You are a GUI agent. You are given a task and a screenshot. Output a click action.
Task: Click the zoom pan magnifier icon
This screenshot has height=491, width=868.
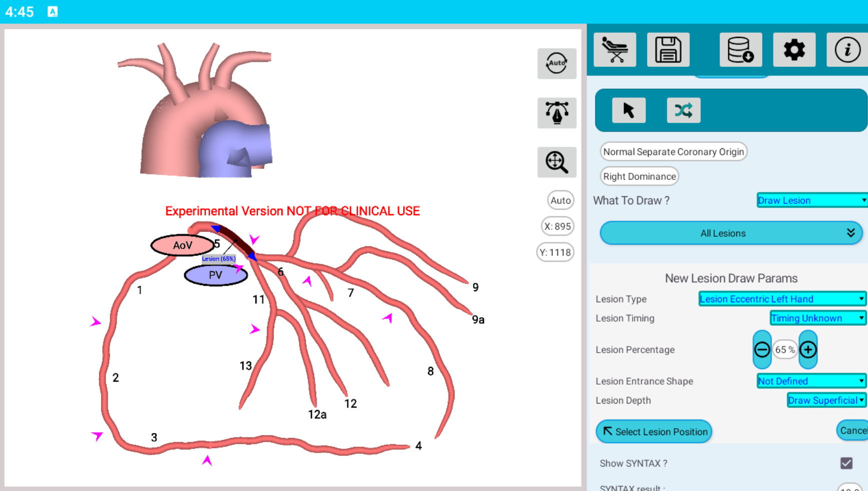point(556,162)
